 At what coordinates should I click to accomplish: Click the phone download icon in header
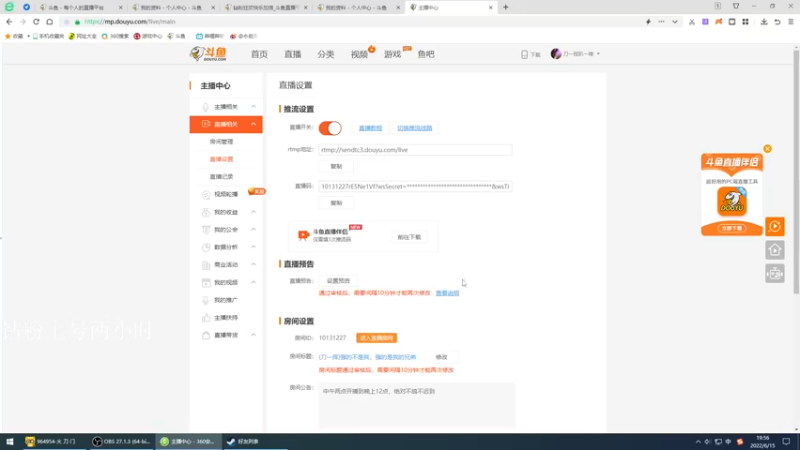click(x=524, y=54)
